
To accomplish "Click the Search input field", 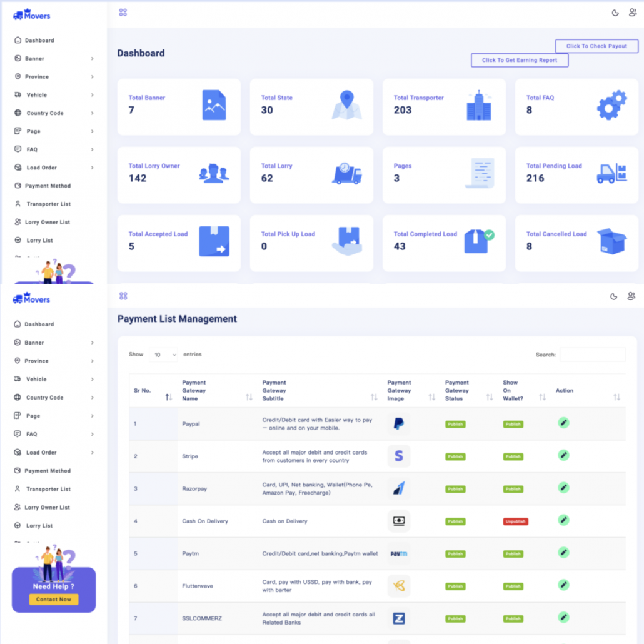I will 592,355.
